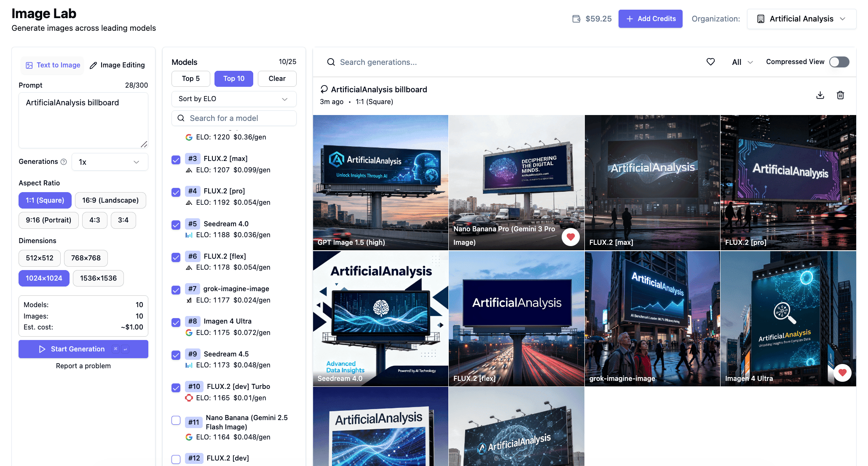Open the Sort by ELO dropdown
Viewport: 868px width, 466px height.
click(x=233, y=99)
